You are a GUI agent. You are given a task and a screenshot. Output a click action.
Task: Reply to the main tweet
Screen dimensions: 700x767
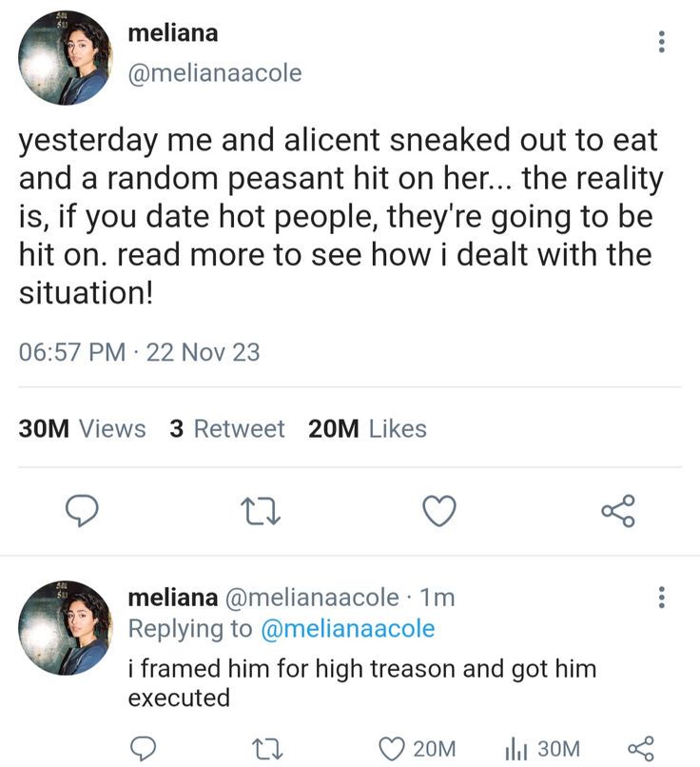tap(83, 513)
